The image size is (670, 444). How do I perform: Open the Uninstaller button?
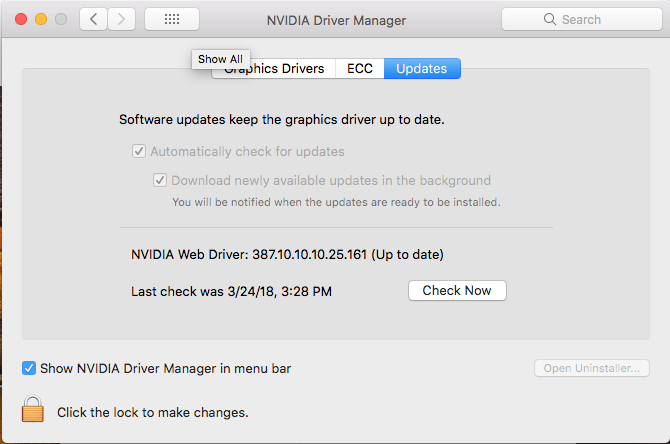(x=592, y=368)
